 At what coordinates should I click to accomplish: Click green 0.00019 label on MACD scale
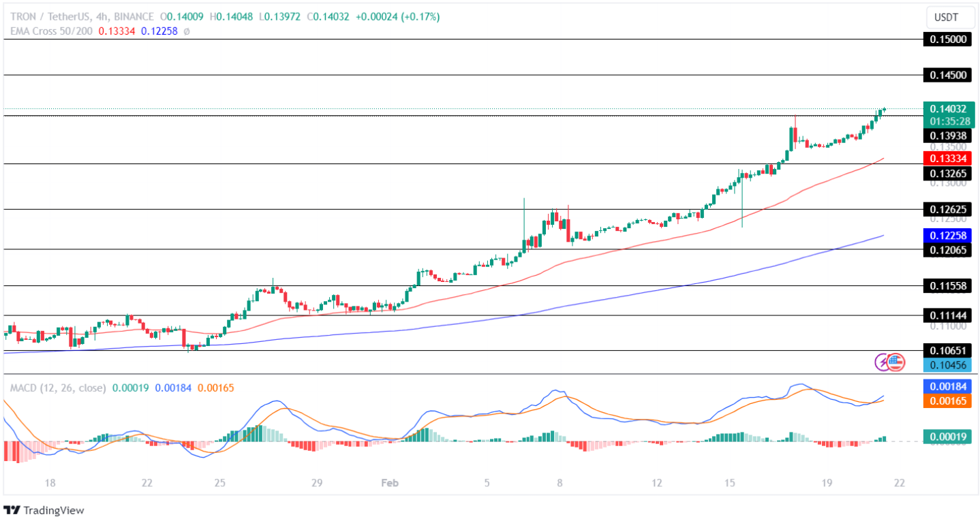click(x=949, y=437)
